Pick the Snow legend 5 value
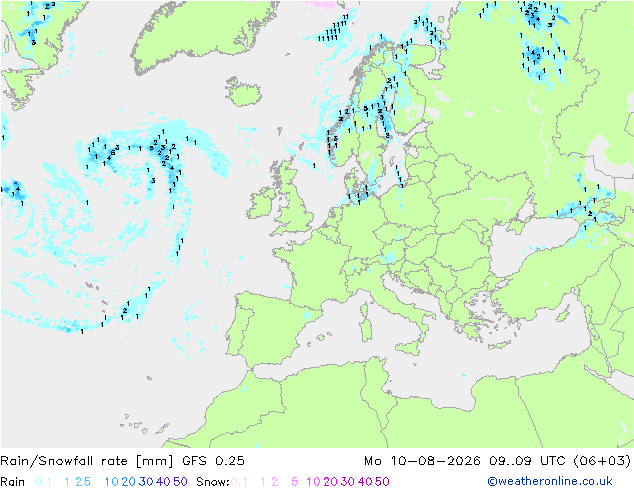This screenshot has height=490, width=634. [295, 482]
